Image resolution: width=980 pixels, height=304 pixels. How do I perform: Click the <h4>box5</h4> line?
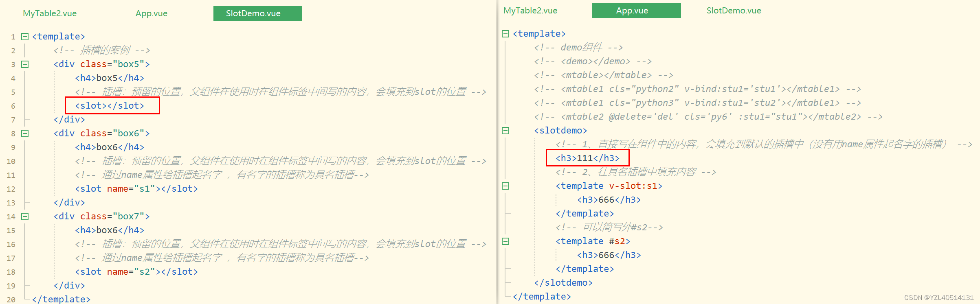click(x=110, y=78)
